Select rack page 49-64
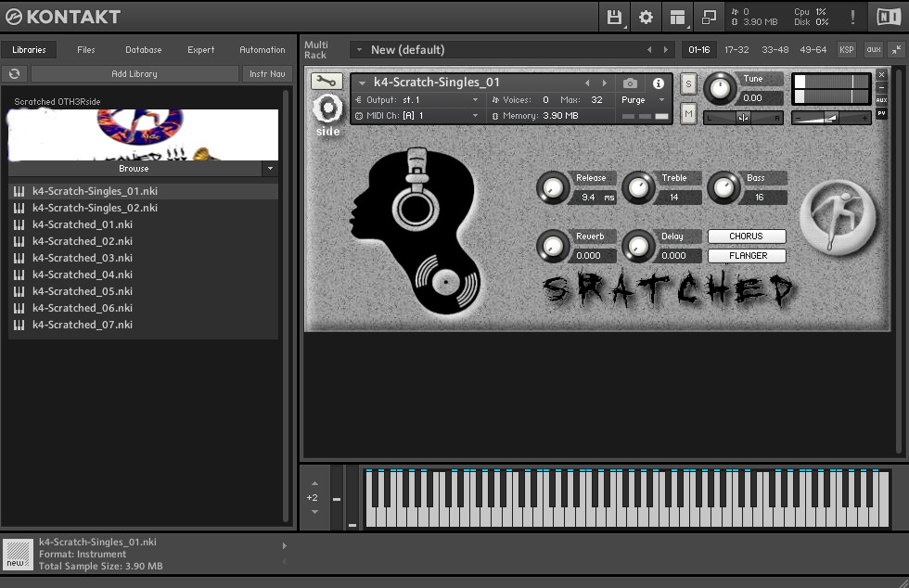 point(813,50)
